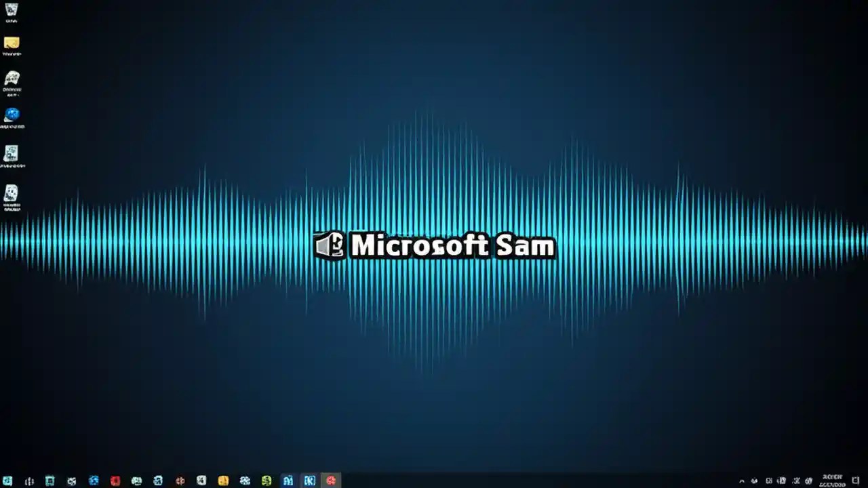Open the Recycle Bin on the desktop
Image resolution: width=868 pixels, height=488 pixels.
[x=12, y=10]
